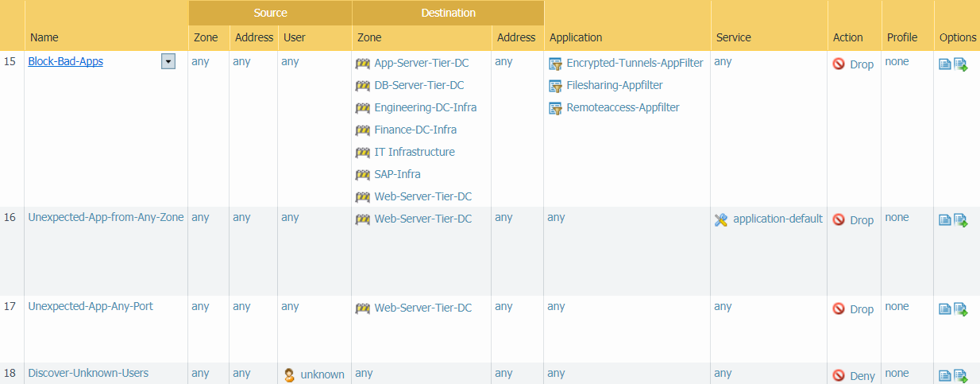Click the first options icon in rule 15
Viewport: 980px width, 384px height.
coord(945,64)
